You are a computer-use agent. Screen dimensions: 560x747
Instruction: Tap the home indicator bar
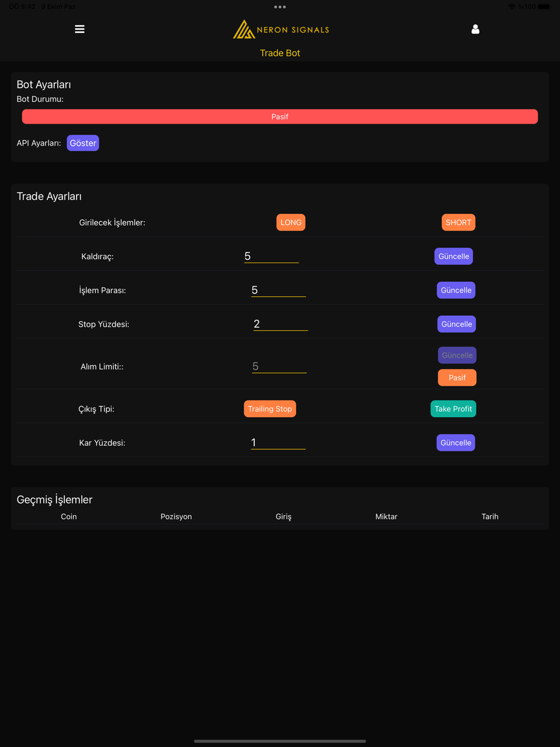tap(280, 741)
